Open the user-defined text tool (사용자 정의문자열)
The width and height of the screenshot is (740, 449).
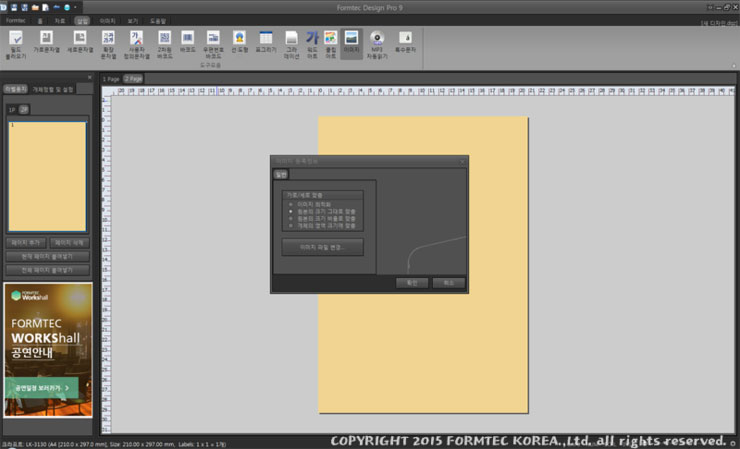coord(136,44)
